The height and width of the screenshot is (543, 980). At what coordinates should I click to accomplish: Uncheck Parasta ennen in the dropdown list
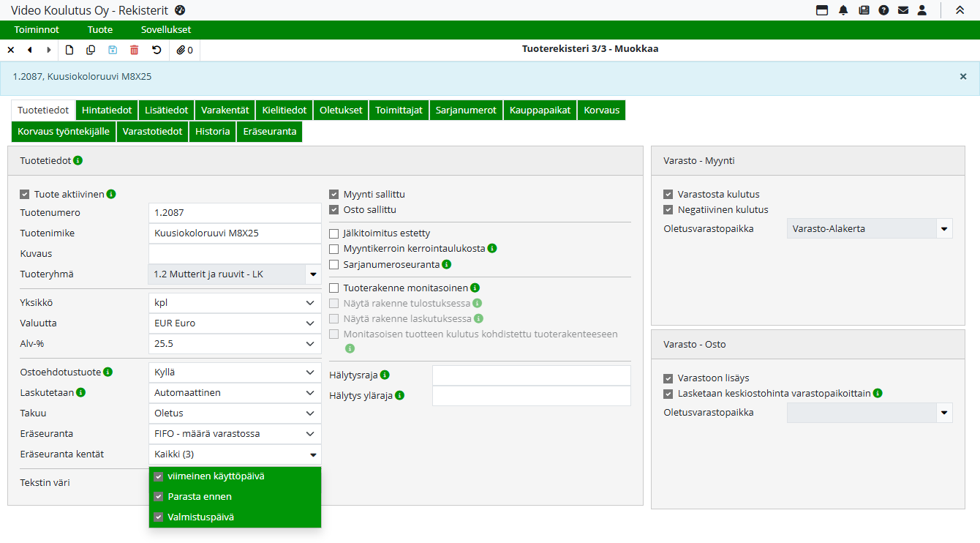tap(159, 497)
